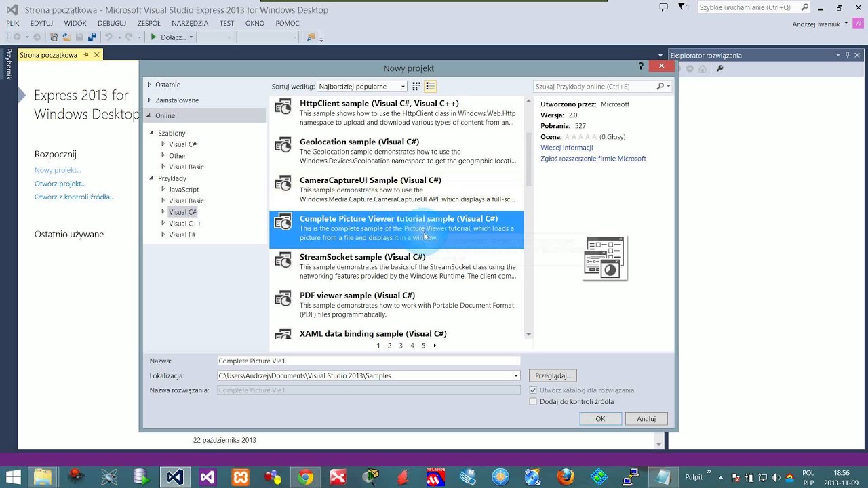Select the JavaScript samples node
Viewport: 868px width, 488px height.
click(x=184, y=190)
